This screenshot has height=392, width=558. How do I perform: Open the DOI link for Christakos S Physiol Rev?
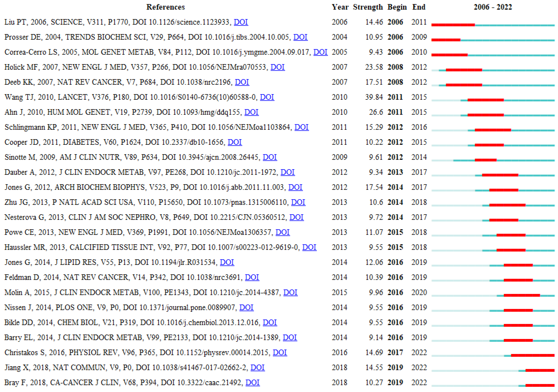pos(280,352)
